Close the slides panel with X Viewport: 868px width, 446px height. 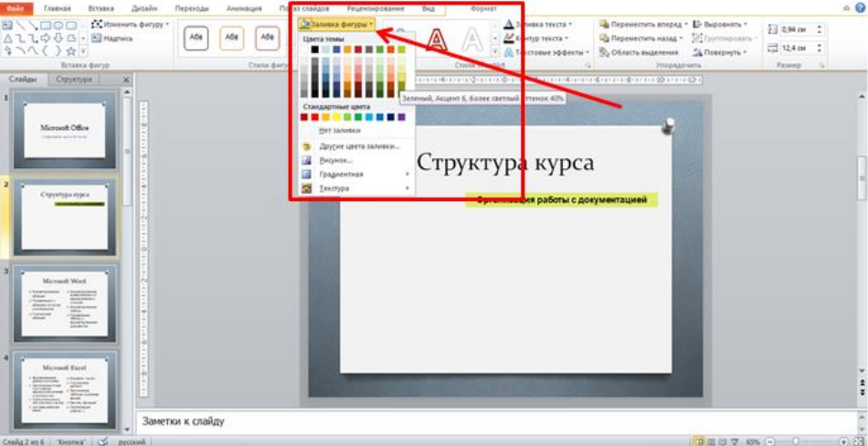126,80
